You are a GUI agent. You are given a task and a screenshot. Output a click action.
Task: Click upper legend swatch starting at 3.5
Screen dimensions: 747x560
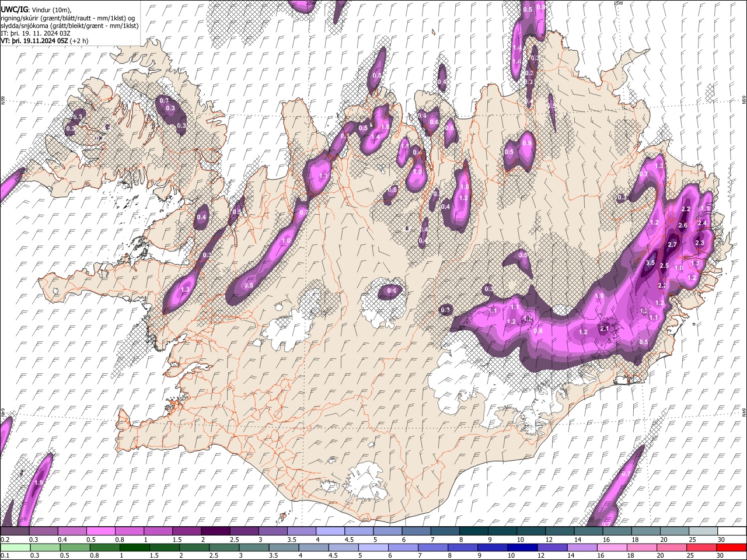click(x=302, y=531)
